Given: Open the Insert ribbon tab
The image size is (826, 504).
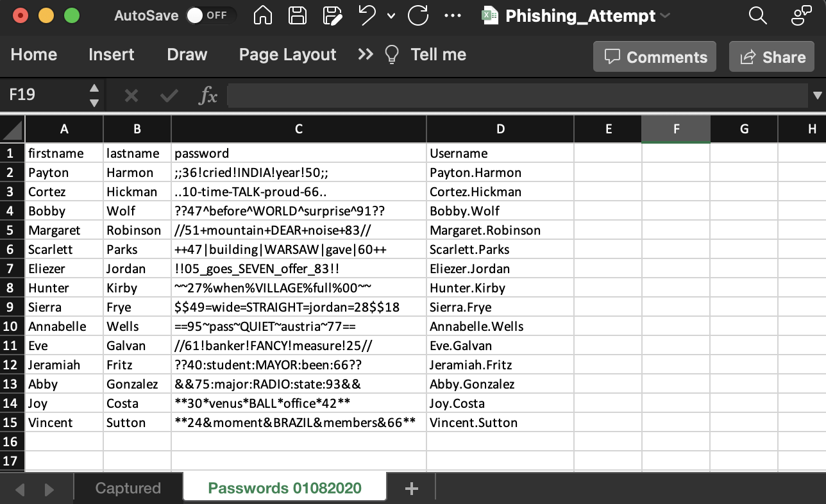Looking at the screenshot, I should click(x=112, y=55).
